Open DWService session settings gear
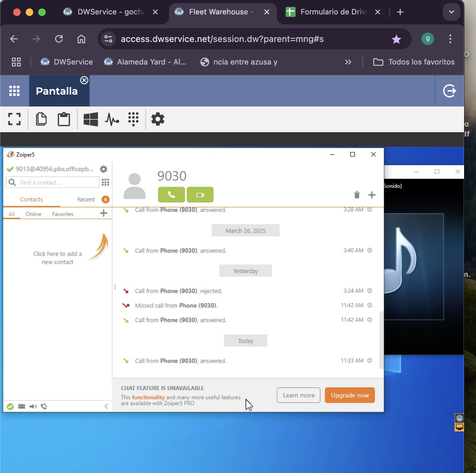This screenshot has width=476, height=473. (158, 119)
